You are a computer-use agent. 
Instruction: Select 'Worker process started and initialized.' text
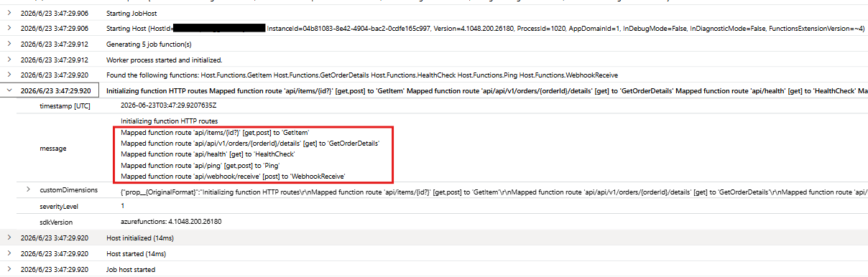coord(164,60)
